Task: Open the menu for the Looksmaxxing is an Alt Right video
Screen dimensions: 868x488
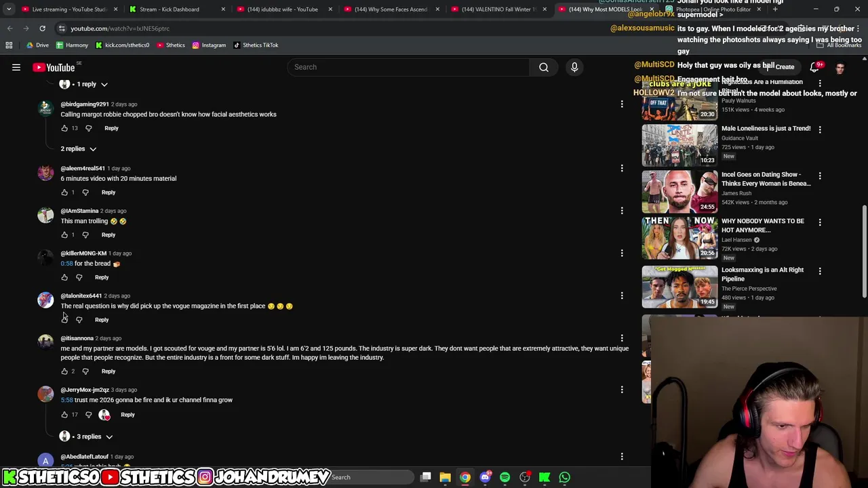Action: tap(820, 270)
